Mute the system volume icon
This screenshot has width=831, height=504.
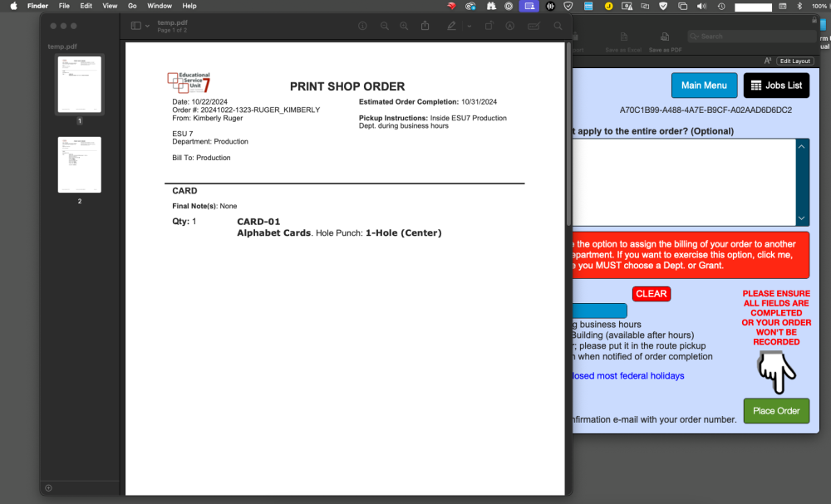tap(701, 6)
